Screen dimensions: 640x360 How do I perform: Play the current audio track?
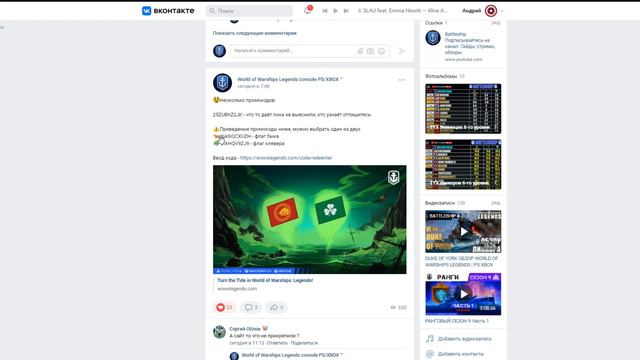pyautogui.click(x=336, y=11)
